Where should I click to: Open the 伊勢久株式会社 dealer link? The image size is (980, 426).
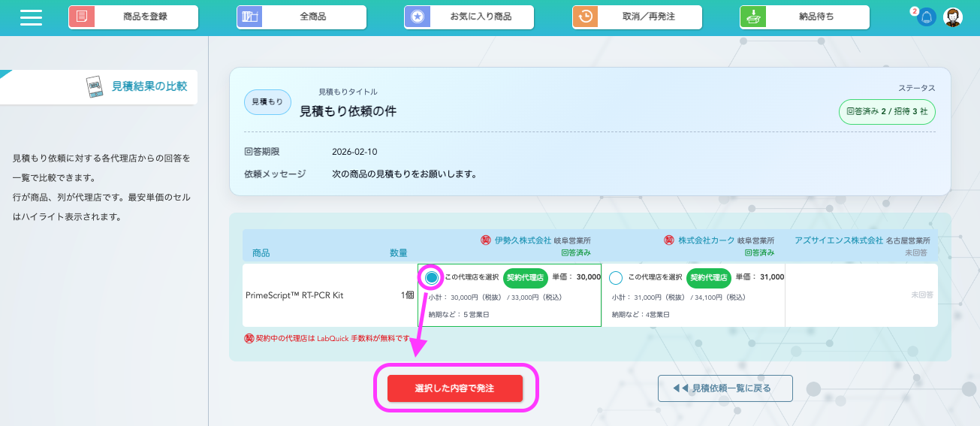click(523, 240)
